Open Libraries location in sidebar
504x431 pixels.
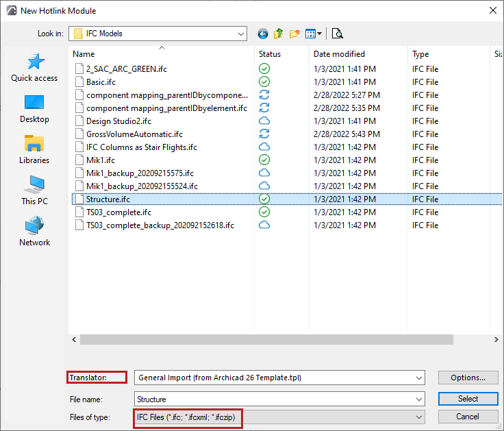(x=34, y=150)
